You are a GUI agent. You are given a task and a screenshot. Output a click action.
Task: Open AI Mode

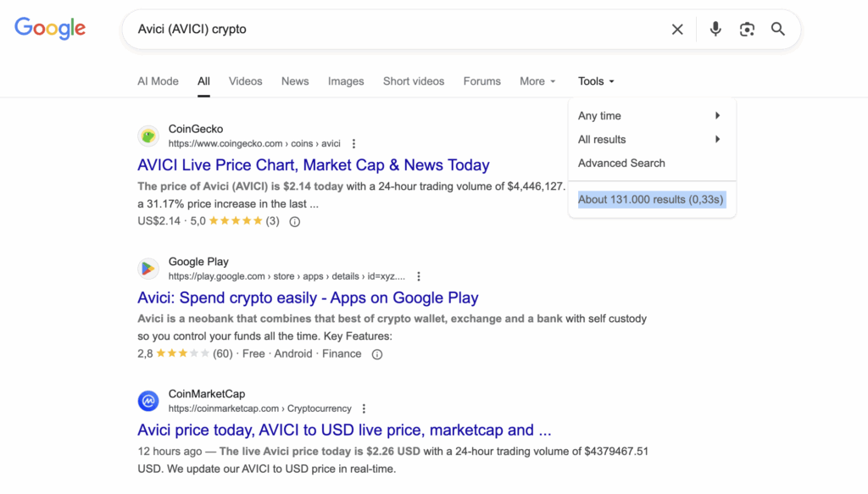(x=158, y=81)
